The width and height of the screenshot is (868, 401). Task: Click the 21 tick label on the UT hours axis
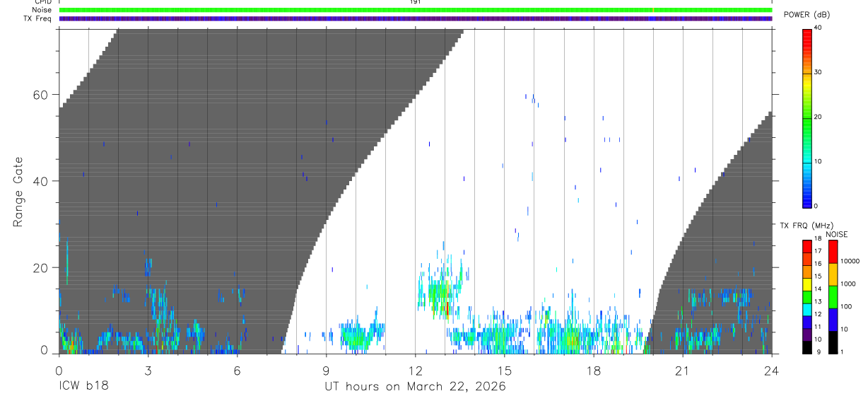(x=682, y=370)
